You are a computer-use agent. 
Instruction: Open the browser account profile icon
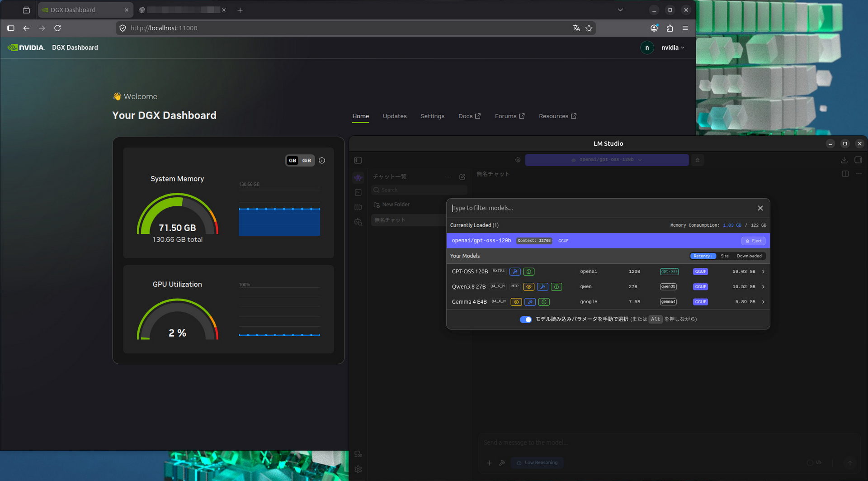tap(654, 28)
